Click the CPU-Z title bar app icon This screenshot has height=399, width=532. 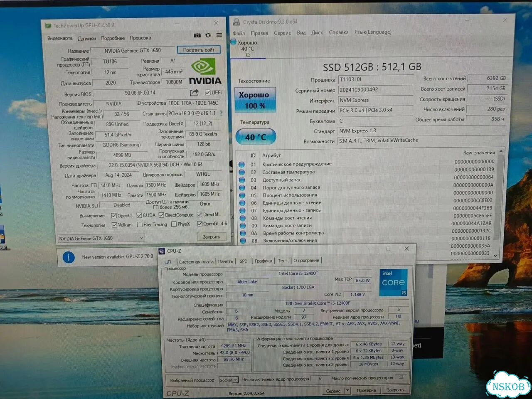[161, 251]
